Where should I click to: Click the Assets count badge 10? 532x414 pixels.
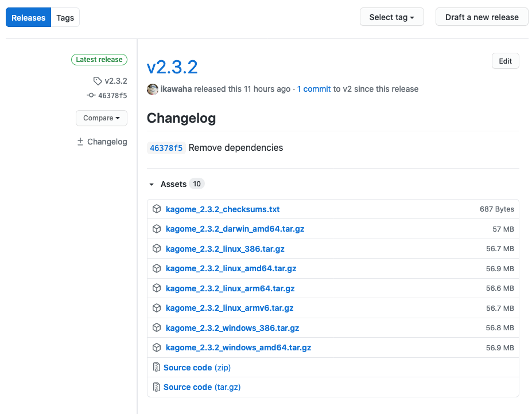click(197, 183)
